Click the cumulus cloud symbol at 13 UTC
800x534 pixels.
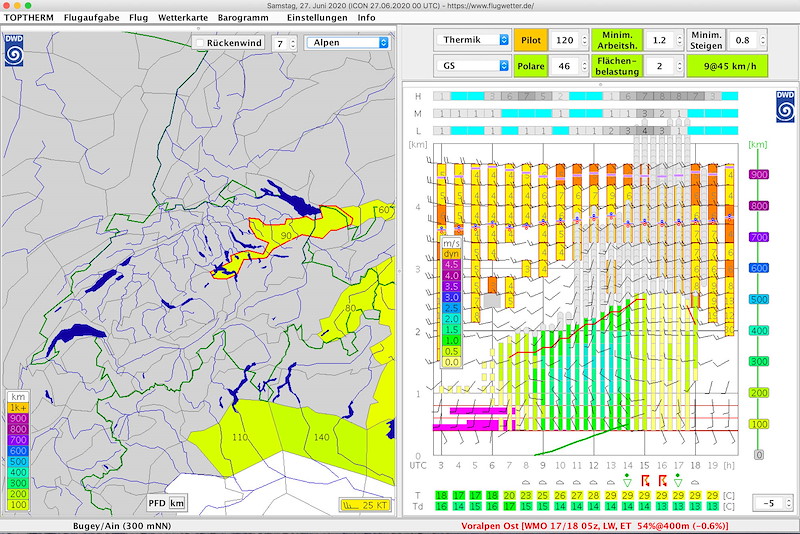coord(611,482)
